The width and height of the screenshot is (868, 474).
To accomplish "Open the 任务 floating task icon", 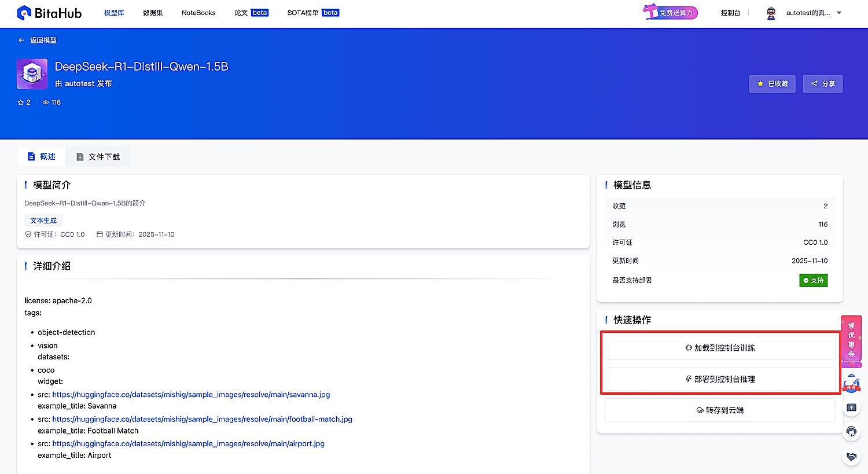I will point(851,384).
